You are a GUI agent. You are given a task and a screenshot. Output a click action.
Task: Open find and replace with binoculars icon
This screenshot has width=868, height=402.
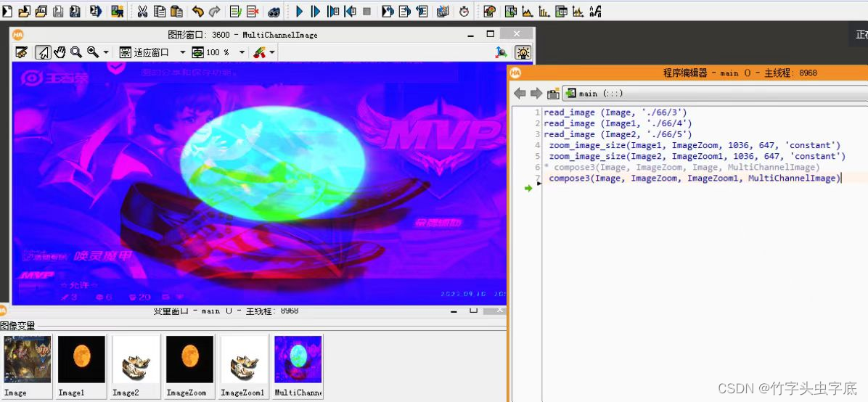pos(274,11)
